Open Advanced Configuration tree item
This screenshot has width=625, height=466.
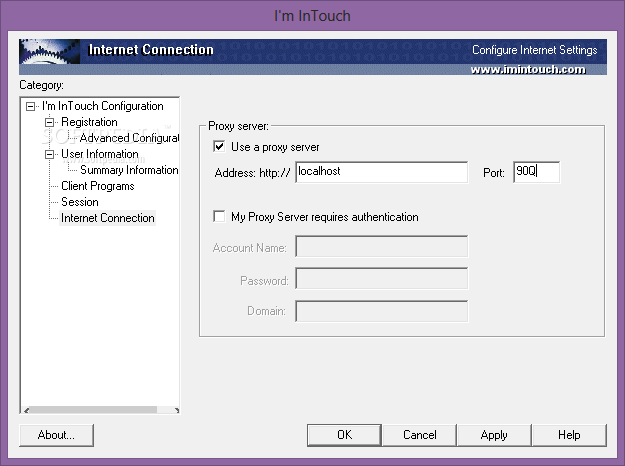(129, 138)
